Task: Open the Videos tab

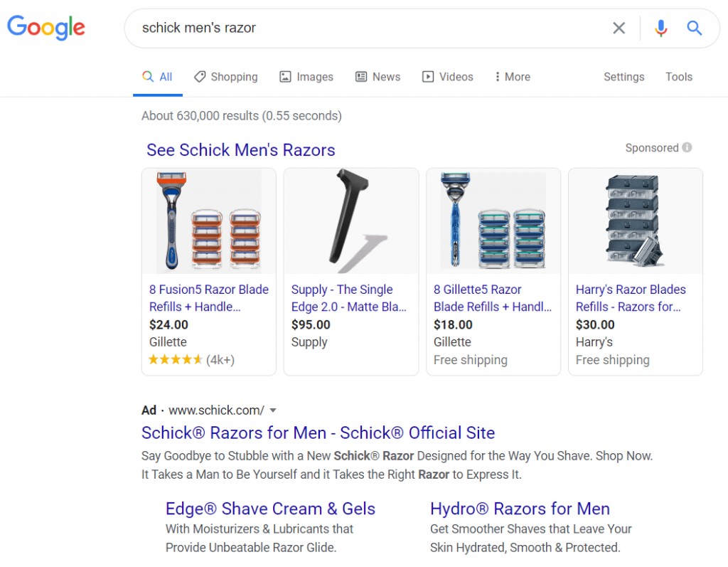Action: click(x=448, y=77)
